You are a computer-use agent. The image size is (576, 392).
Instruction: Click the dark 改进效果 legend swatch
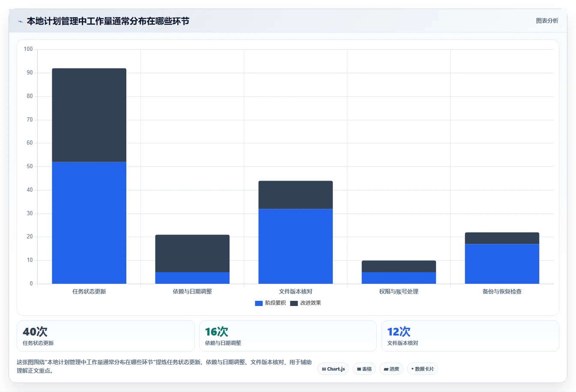point(294,303)
